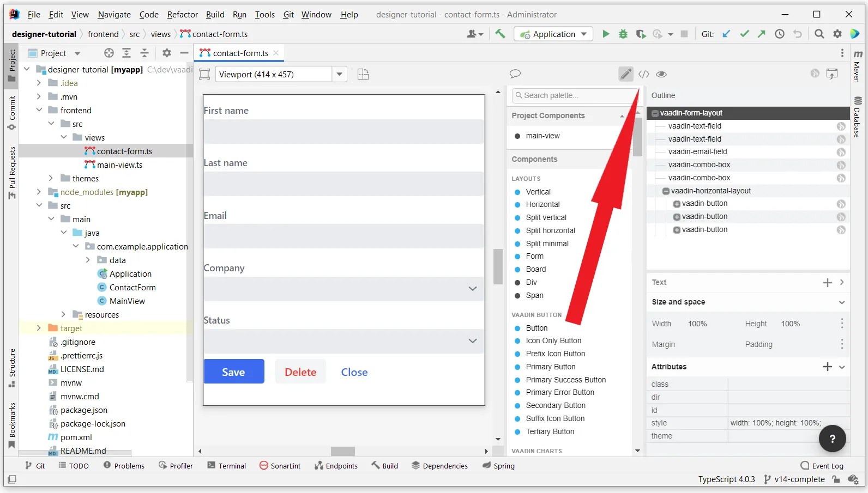Image resolution: width=868 pixels, height=493 pixels.
Task: Click the Save button in form
Action: click(x=234, y=372)
